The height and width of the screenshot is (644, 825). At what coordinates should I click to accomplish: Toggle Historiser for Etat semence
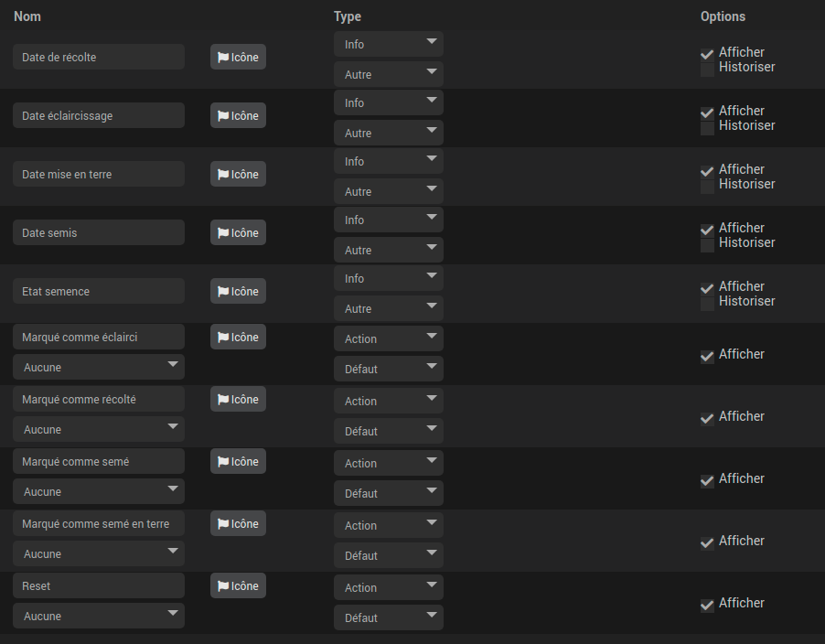pyautogui.click(x=707, y=304)
